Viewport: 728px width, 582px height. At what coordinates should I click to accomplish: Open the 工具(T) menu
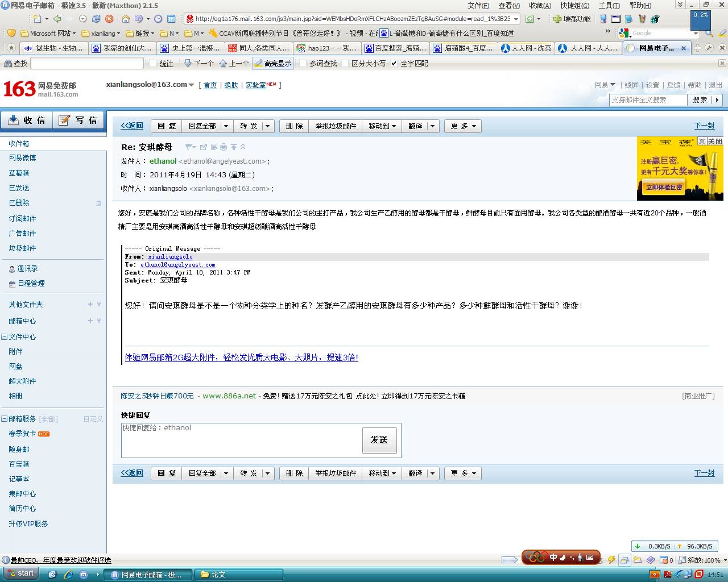click(x=609, y=5)
